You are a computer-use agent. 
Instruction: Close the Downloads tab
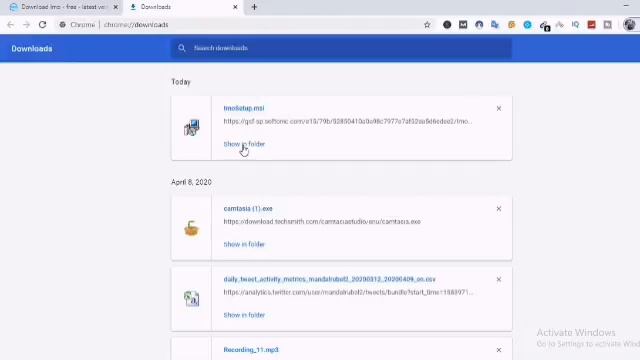tap(235, 7)
